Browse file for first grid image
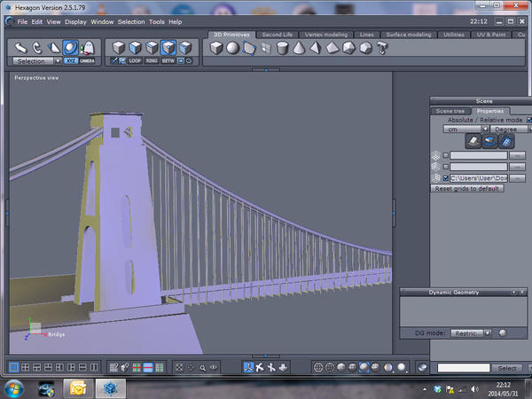 tap(517, 155)
